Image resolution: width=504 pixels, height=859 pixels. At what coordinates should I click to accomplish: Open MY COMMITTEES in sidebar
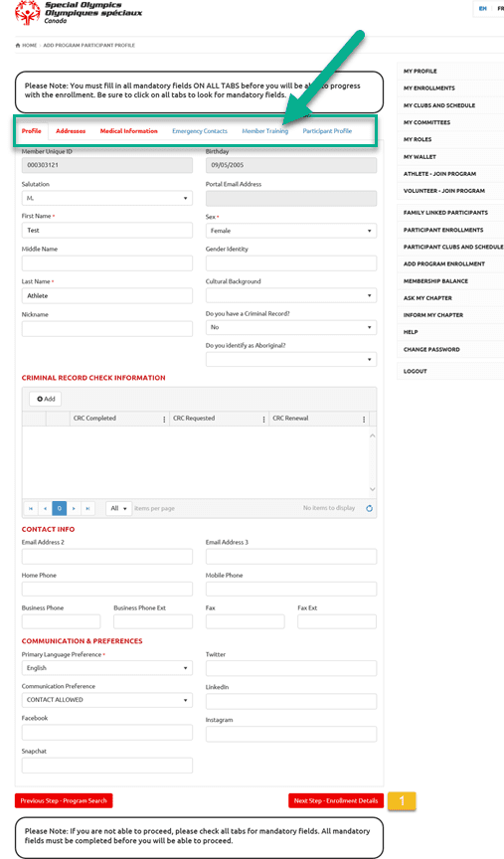(426, 122)
